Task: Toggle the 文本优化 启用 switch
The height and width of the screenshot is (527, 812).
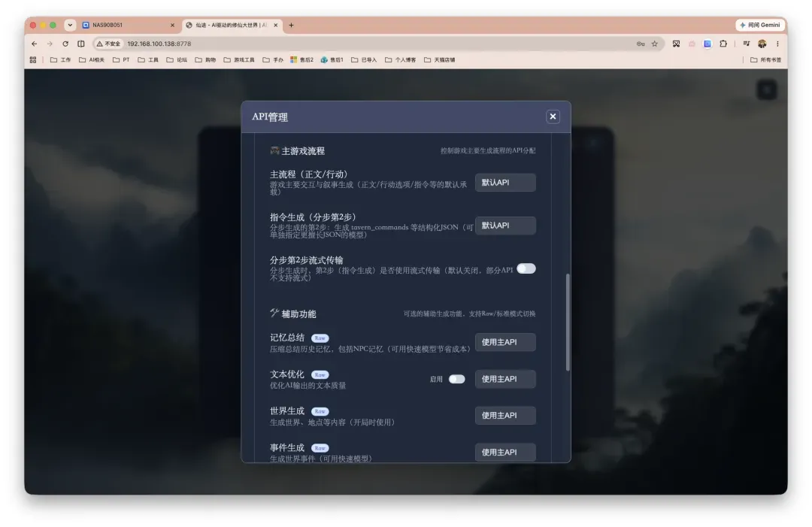Action: (456, 379)
